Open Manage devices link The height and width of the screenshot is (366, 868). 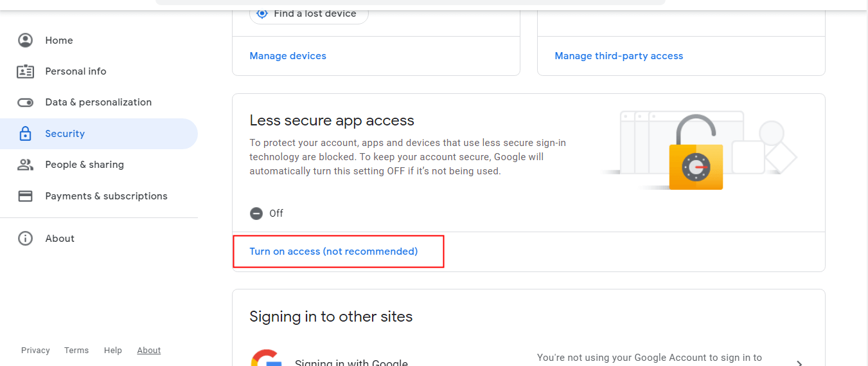coord(288,56)
